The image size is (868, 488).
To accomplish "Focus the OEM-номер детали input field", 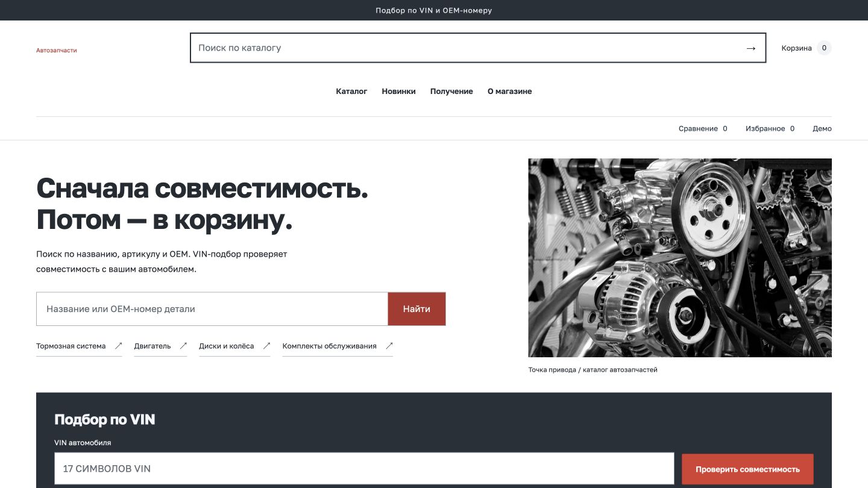I will pos(212,309).
